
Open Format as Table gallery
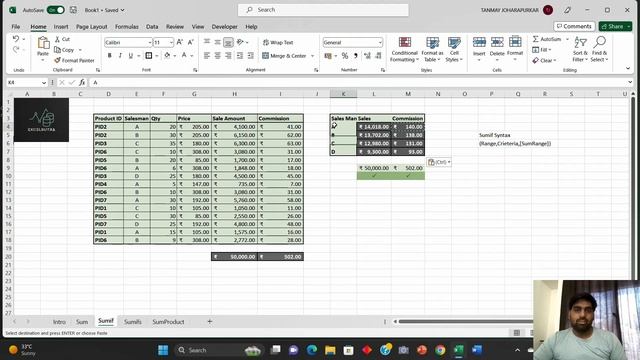(x=432, y=49)
